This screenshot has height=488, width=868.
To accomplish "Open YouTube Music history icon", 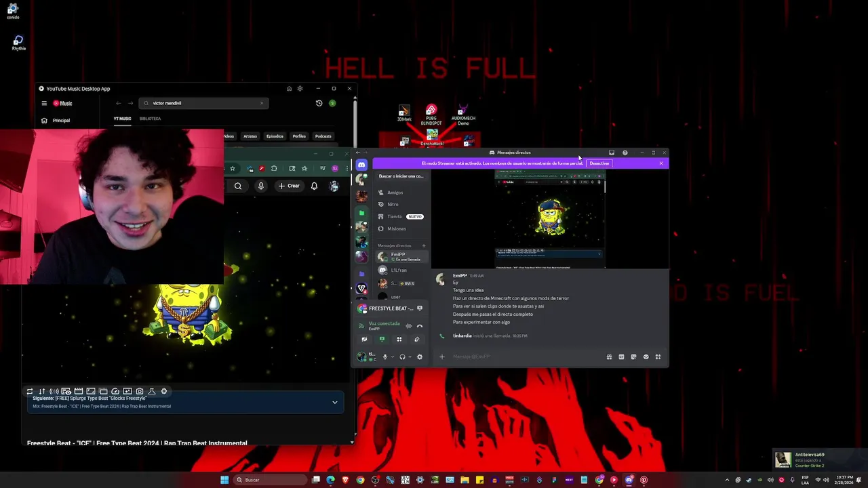I will 319,103.
